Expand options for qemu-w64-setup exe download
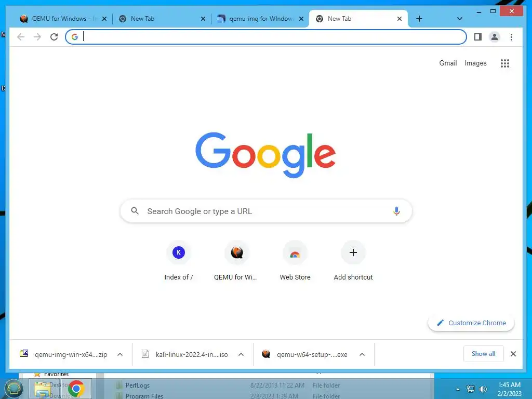 click(362, 354)
